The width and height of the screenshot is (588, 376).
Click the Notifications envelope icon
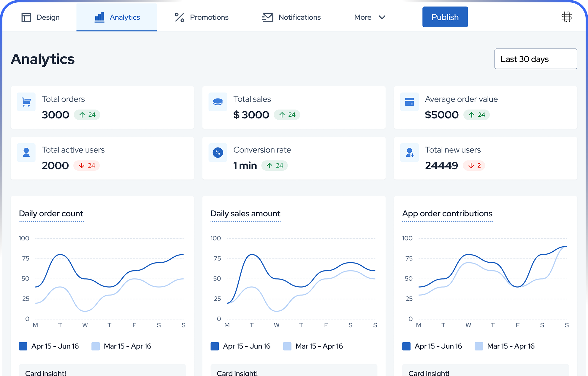click(267, 17)
